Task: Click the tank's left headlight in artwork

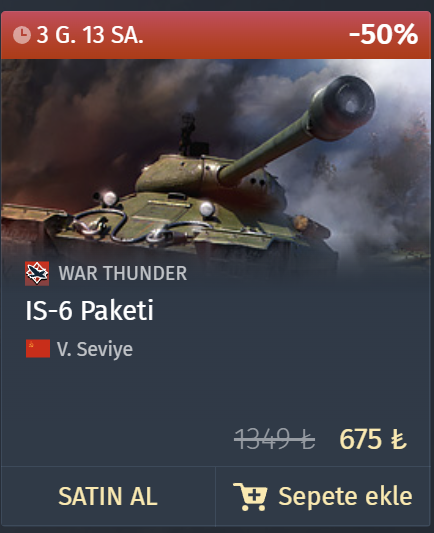Action: [110, 199]
